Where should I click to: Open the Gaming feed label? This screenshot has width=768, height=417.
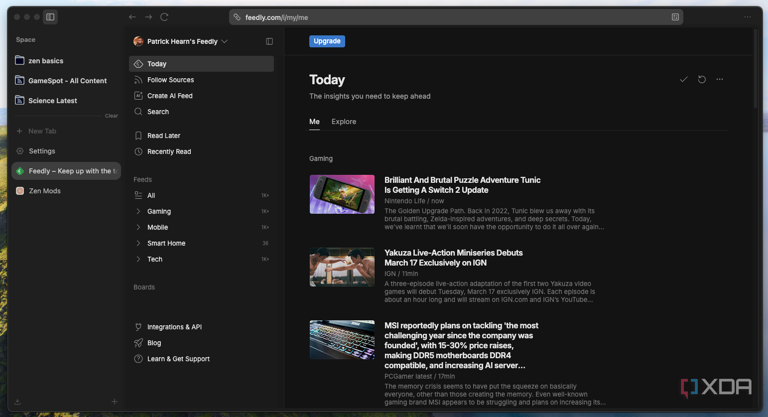159,212
